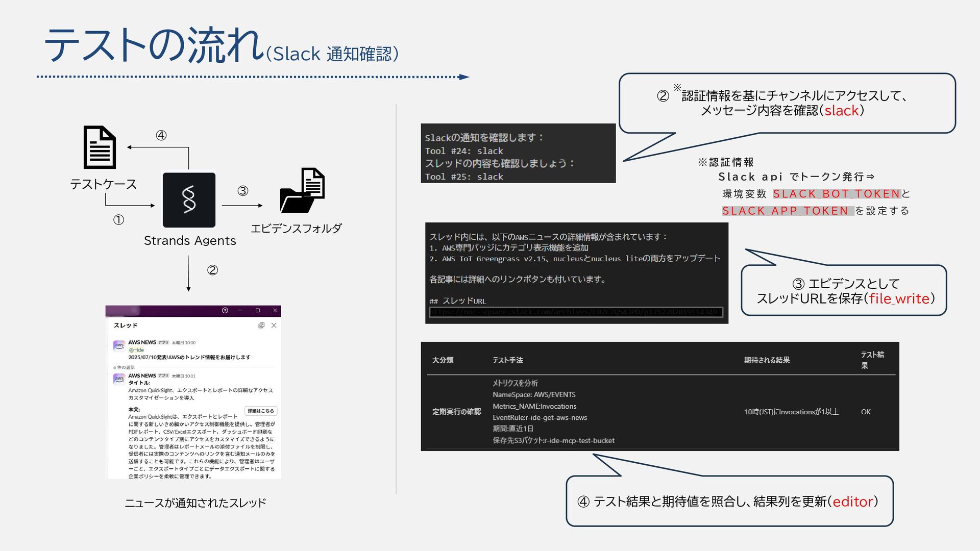The image size is (980, 551).
Task: Click the Slack help question-mark icon
Action: click(x=225, y=310)
